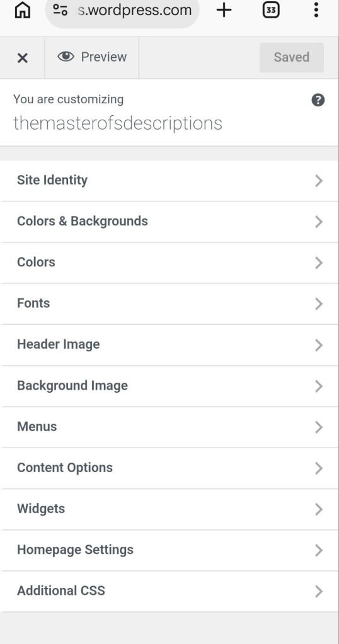Open Content Options settings
Image resolution: width=339 pixels, height=644 pixels.
coord(169,468)
